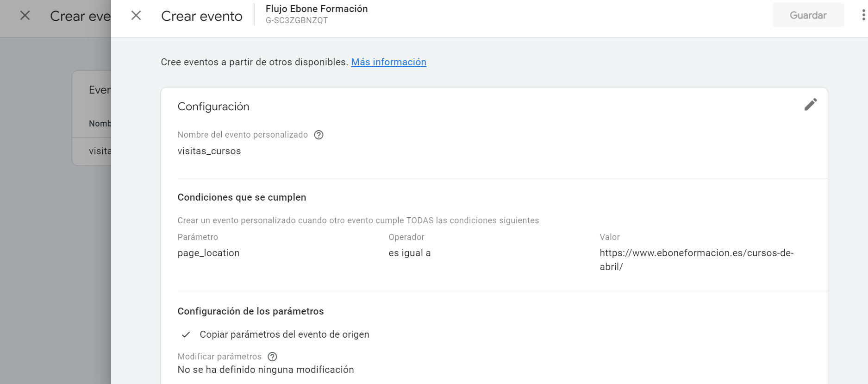Image resolution: width=868 pixels, height=384 pixels.
Task: Open the Más información link
Action: point(388,62)
